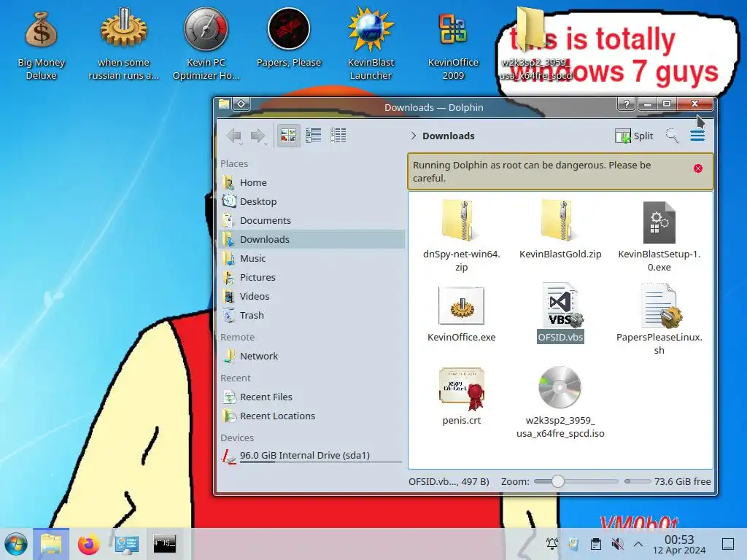Viewport: 747px width, 560px height.
Task: Open KevinOffice 2009 desktop icon
Action: (453, 46)
